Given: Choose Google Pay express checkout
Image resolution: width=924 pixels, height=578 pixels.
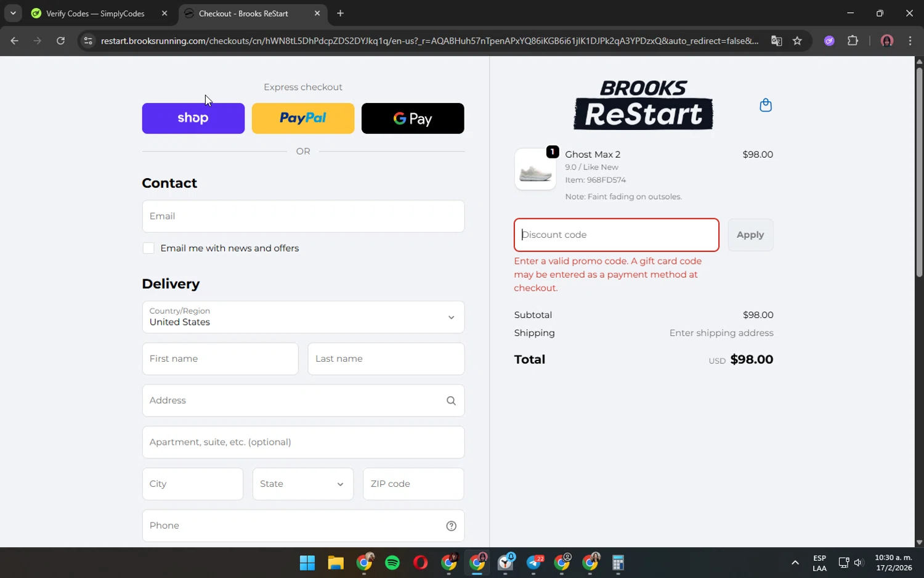Looking at the screenshot, I should tap(413, 118).
